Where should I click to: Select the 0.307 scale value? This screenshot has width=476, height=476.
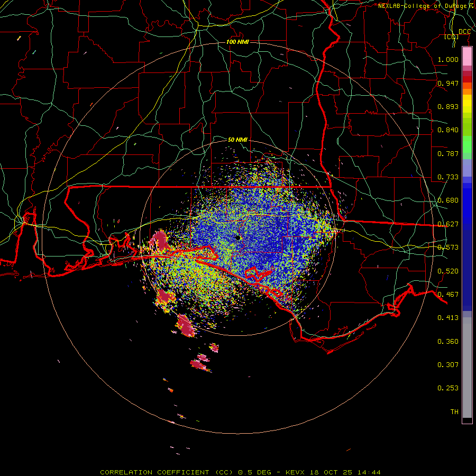coord(448,365)
